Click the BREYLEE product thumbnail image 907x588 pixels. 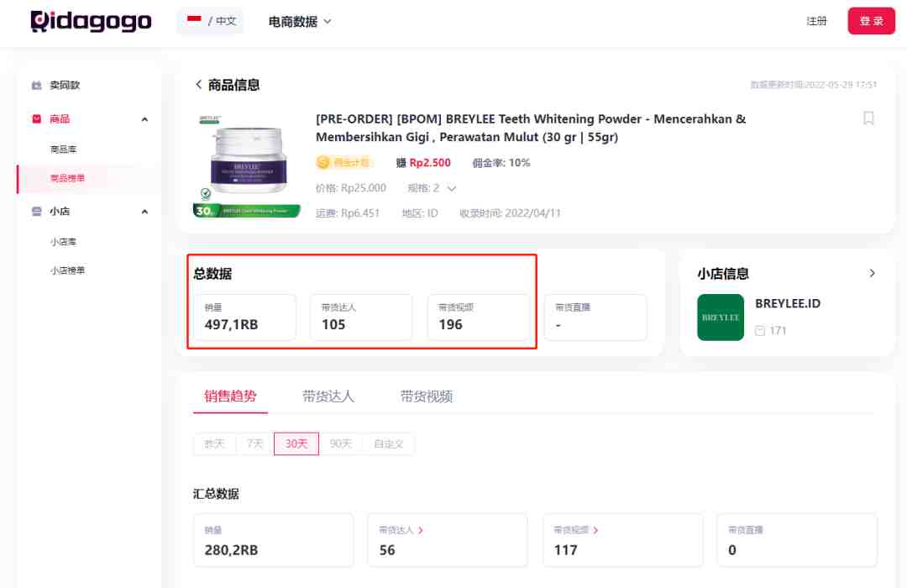coord(246,165)
